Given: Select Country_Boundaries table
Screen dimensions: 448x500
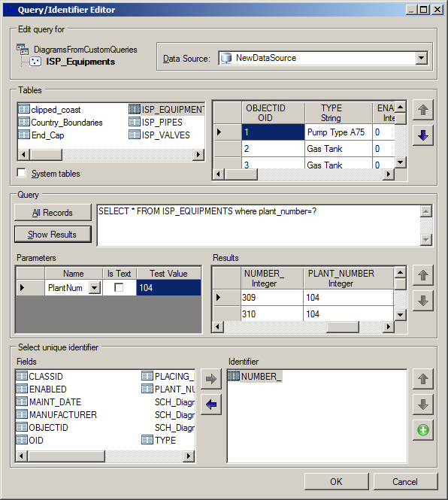Looking at the screenshot, I should (x=61, y=123).
